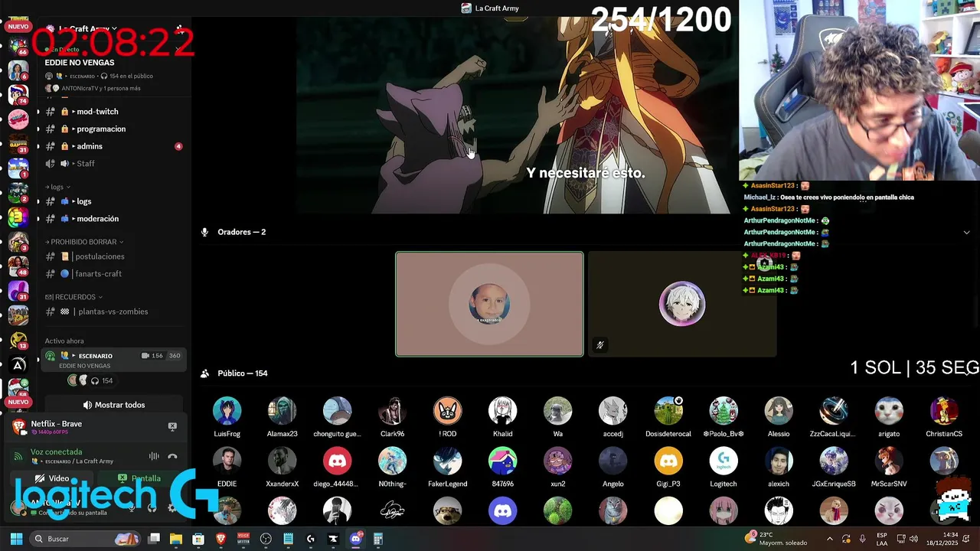Collapse the Oradores section with the chevron
This screenshot has height=551, width=980.
966,232
